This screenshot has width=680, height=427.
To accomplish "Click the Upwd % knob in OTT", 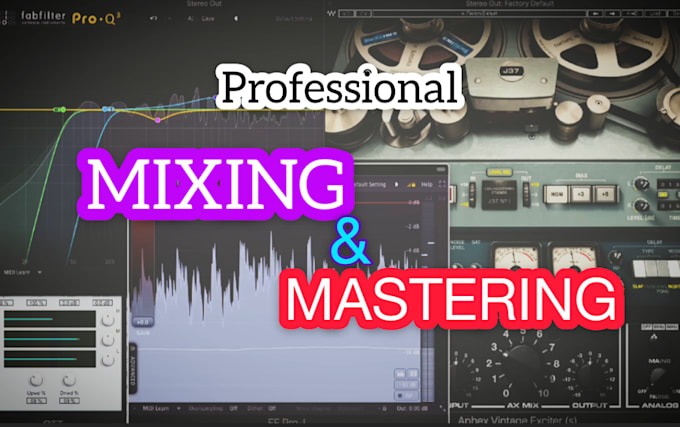I will coord(36,381).
